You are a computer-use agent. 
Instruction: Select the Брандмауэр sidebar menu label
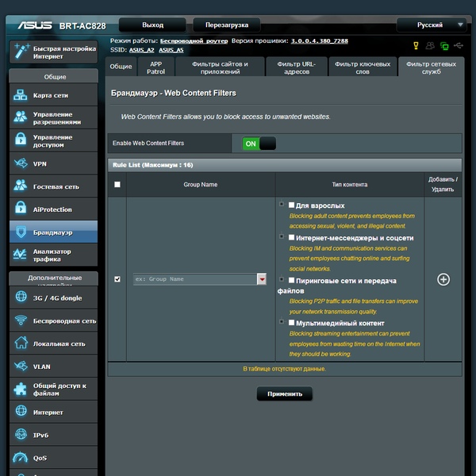pyautogui.click(x=53, y=232)
